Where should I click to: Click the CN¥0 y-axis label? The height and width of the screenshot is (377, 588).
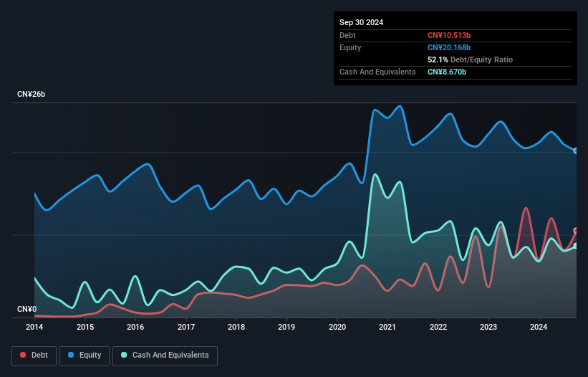tap(27, 309)
